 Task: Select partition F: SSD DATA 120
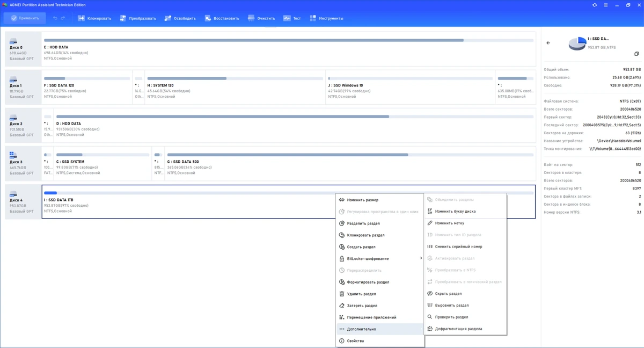tap(87, 87)
